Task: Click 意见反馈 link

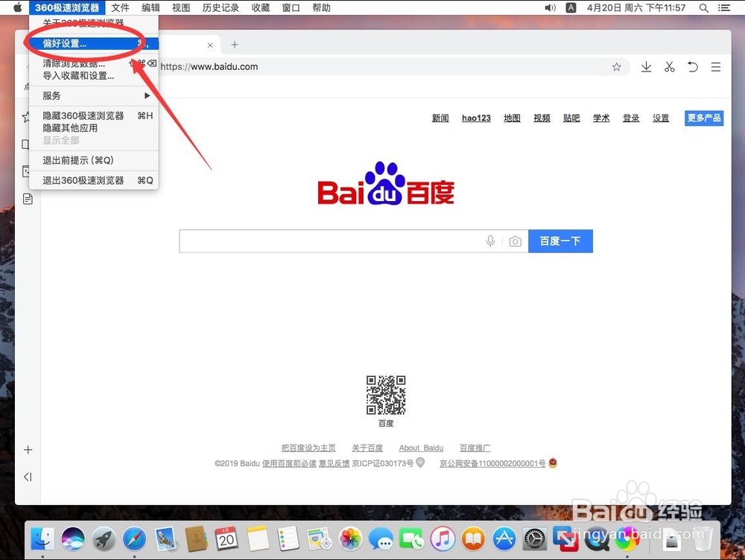Action: 334,464
